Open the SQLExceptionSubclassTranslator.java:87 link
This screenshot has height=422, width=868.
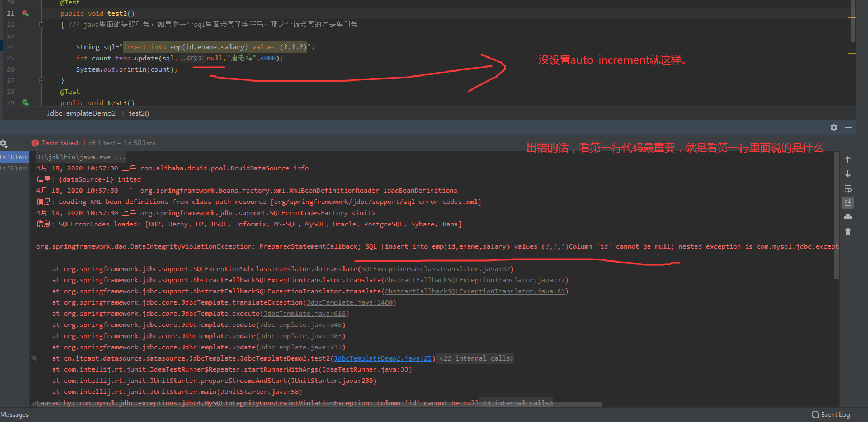(436, 269)
